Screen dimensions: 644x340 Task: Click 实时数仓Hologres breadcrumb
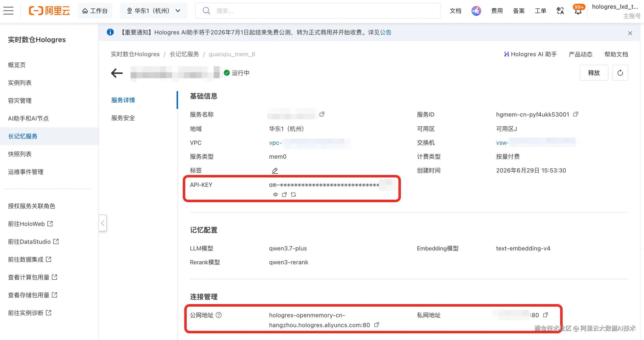(135, 54)
